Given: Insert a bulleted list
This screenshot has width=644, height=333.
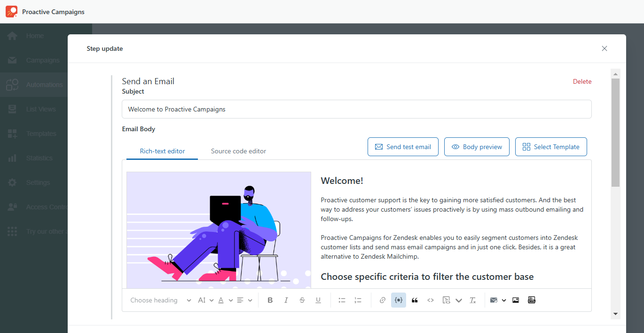Looking at the screenshot, I should point(342,300).
